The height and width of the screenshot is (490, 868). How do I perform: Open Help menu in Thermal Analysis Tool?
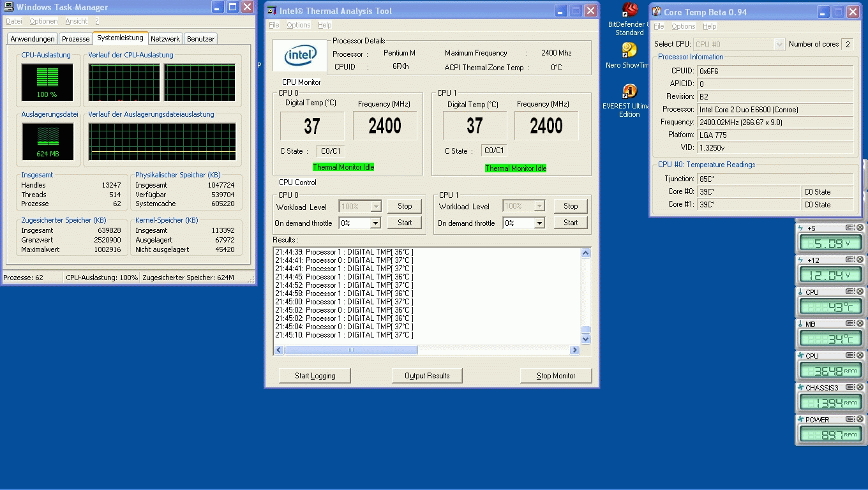tap(325, 25)
